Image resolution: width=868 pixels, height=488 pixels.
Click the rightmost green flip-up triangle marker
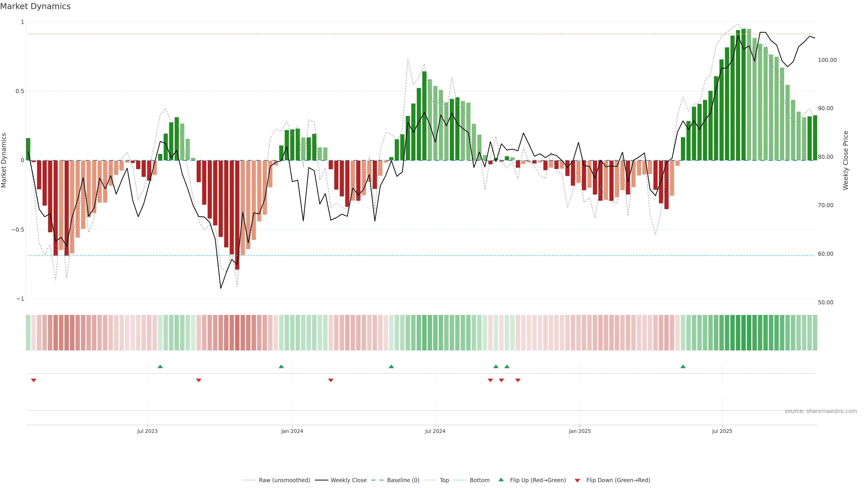(683, 366)
